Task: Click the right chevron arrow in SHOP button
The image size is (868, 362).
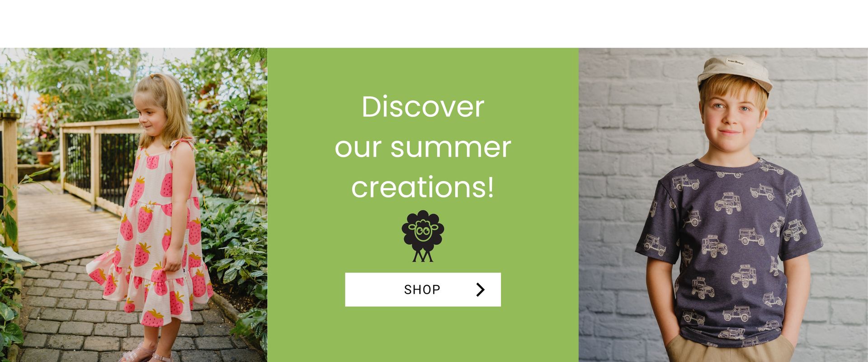Action: (480, 290)
